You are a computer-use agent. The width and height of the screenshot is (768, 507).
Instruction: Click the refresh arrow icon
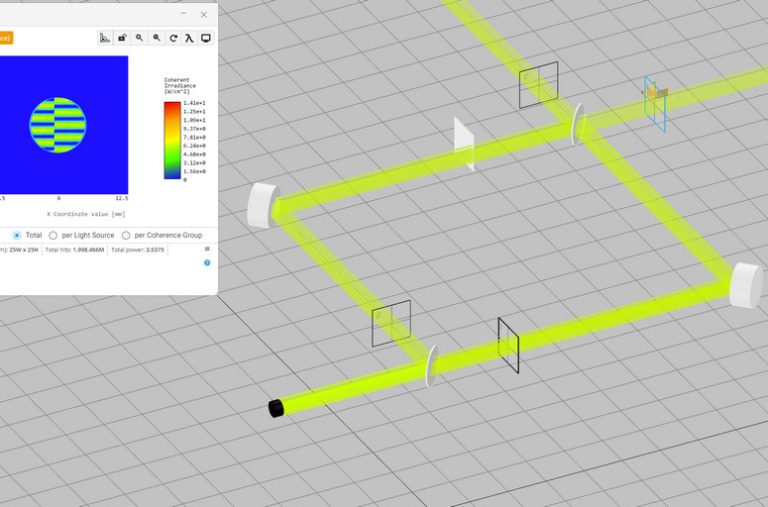tap(173, 38)
